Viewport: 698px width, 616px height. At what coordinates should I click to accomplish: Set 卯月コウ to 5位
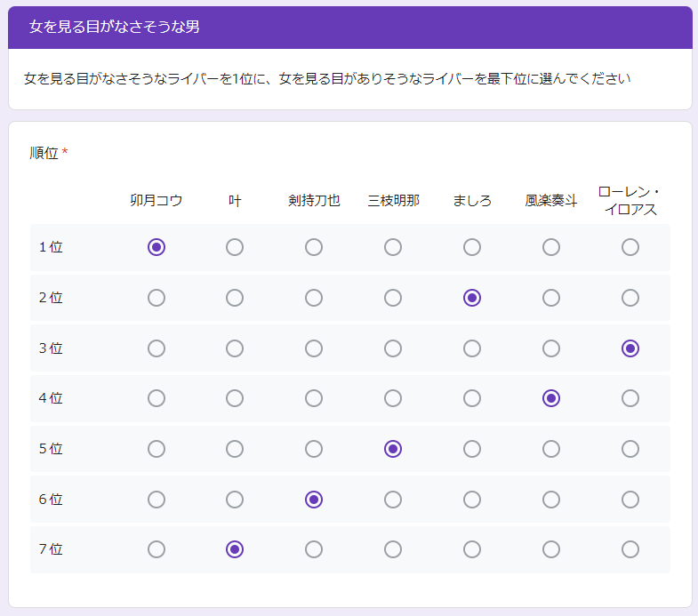click(x=156, y=449)
